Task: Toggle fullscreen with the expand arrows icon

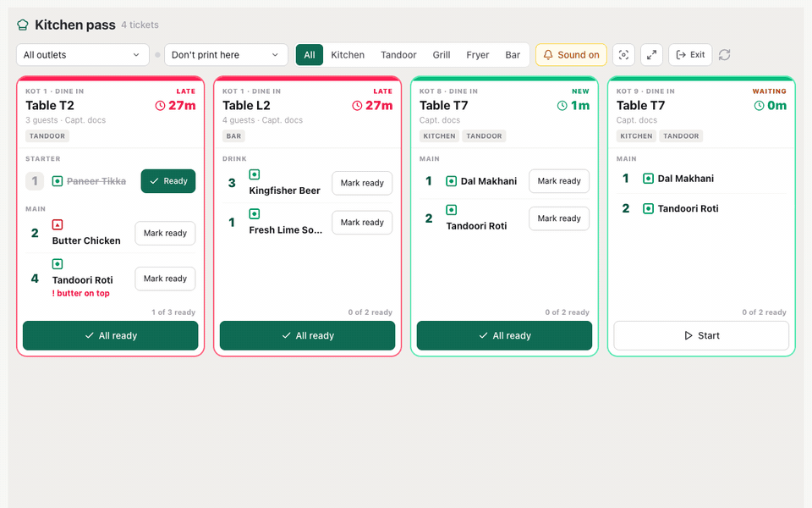Action: [x=651, y=55]
